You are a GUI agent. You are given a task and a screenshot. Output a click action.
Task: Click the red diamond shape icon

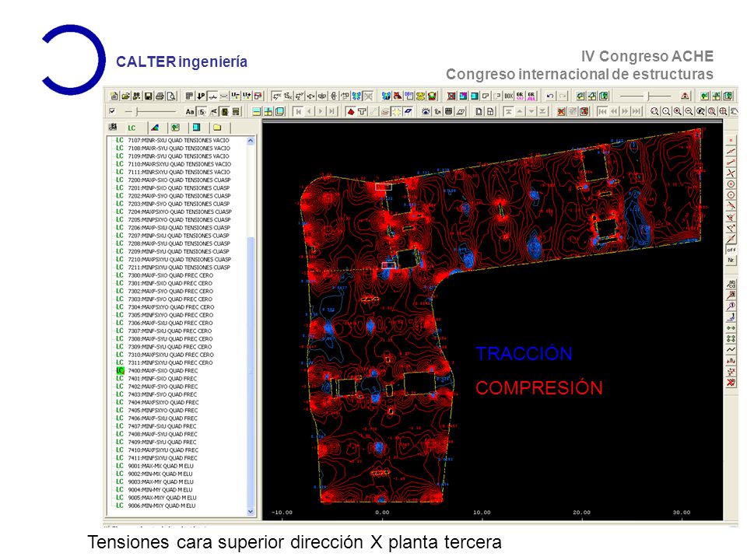pos(351,112)
